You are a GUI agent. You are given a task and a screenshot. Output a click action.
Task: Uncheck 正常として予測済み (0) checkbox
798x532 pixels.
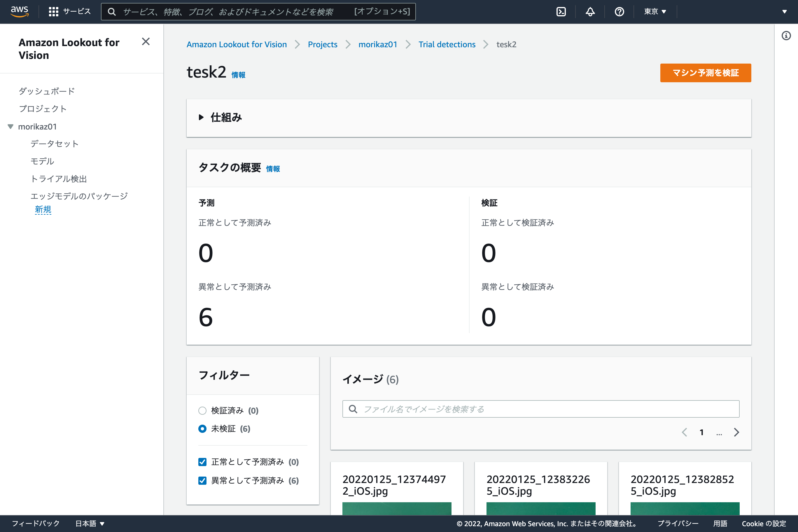[x=202, y=462]
